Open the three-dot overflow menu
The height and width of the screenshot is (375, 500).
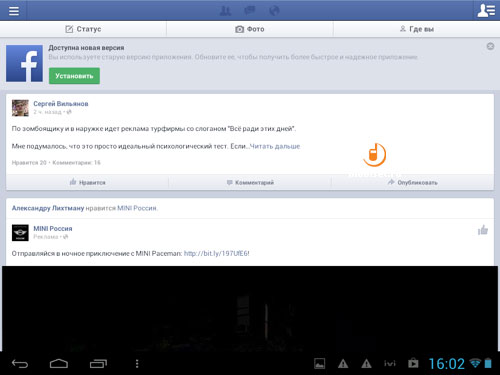point(137,363)
